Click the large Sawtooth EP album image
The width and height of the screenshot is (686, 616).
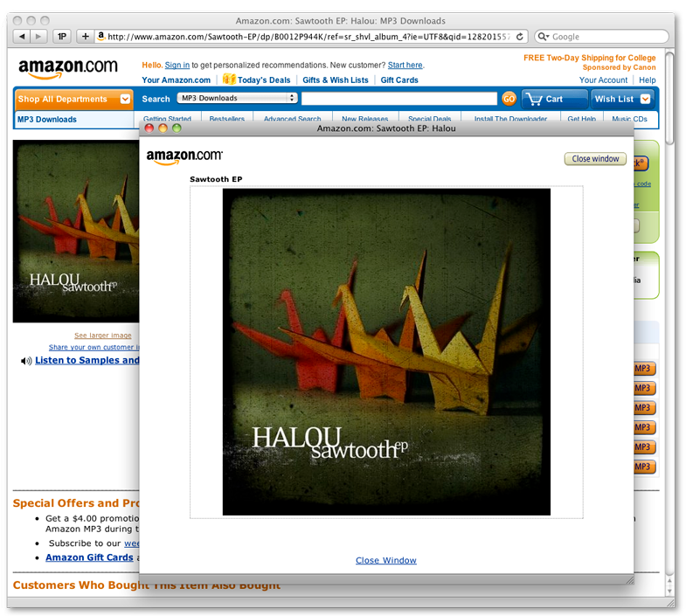[386, 352]
